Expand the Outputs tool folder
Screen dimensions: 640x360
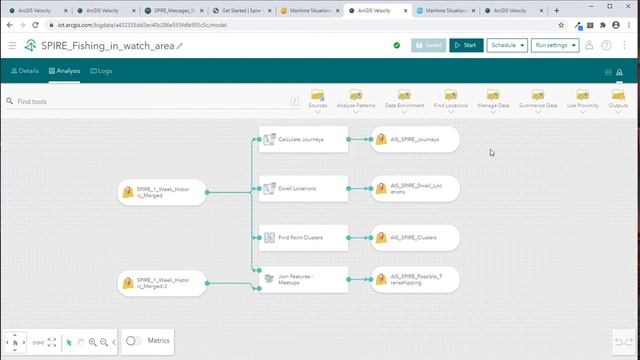click(618, 100)
